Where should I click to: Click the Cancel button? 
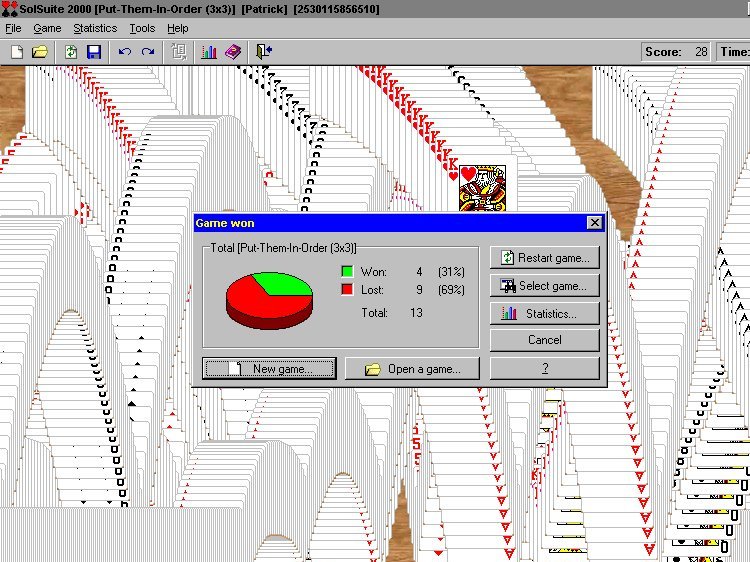click(x=545, y=340)
